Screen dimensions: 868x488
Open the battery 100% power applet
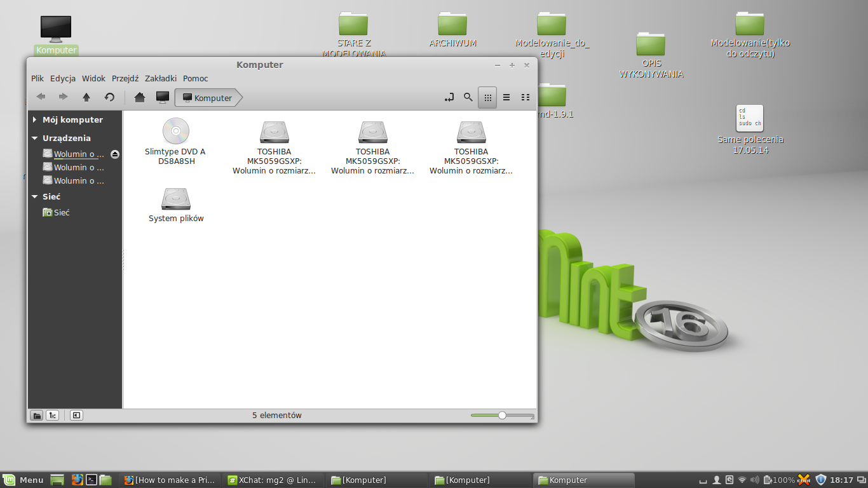click(778, 480)
